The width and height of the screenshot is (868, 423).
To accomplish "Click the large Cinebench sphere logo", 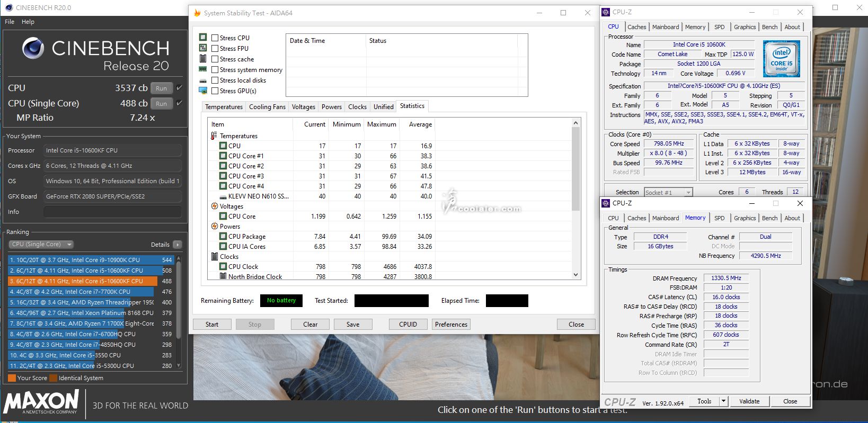I will [x=33, y=48].
